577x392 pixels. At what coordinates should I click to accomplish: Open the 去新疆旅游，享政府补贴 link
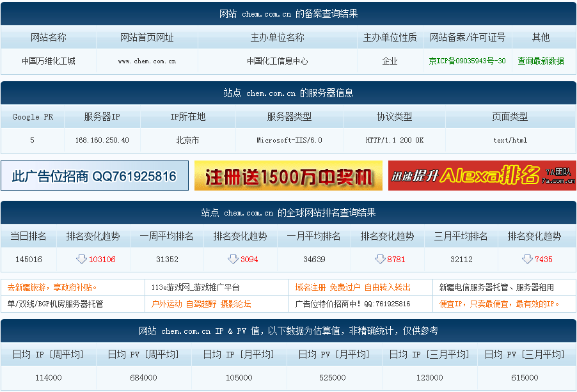tap(52, 287)
